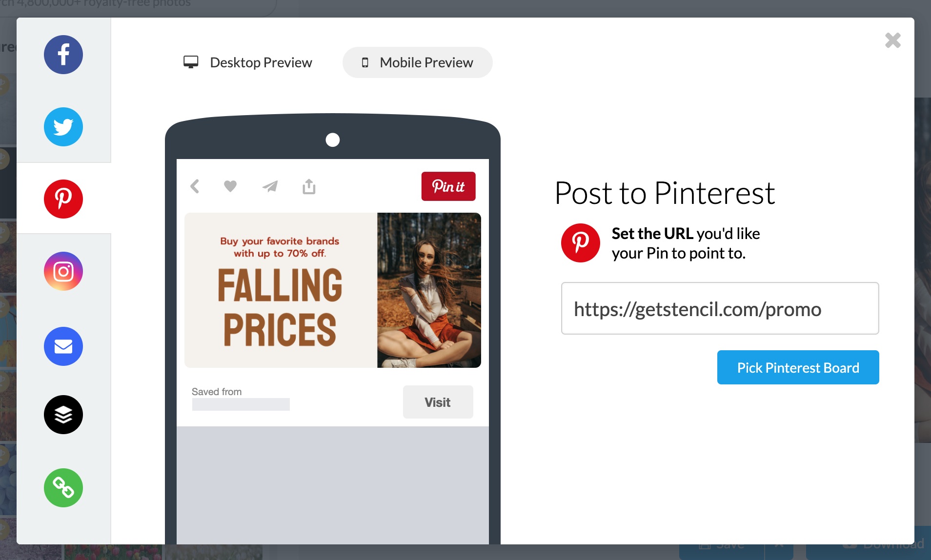Click the Visit button in the preview
This screenshot has width=931, height=560.
[x=438, y=402]
